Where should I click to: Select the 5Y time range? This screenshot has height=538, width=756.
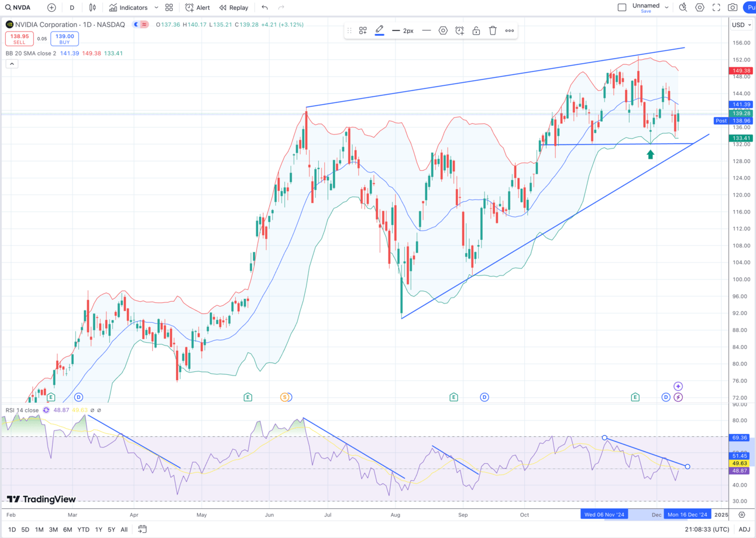click(x=111, y=530)
